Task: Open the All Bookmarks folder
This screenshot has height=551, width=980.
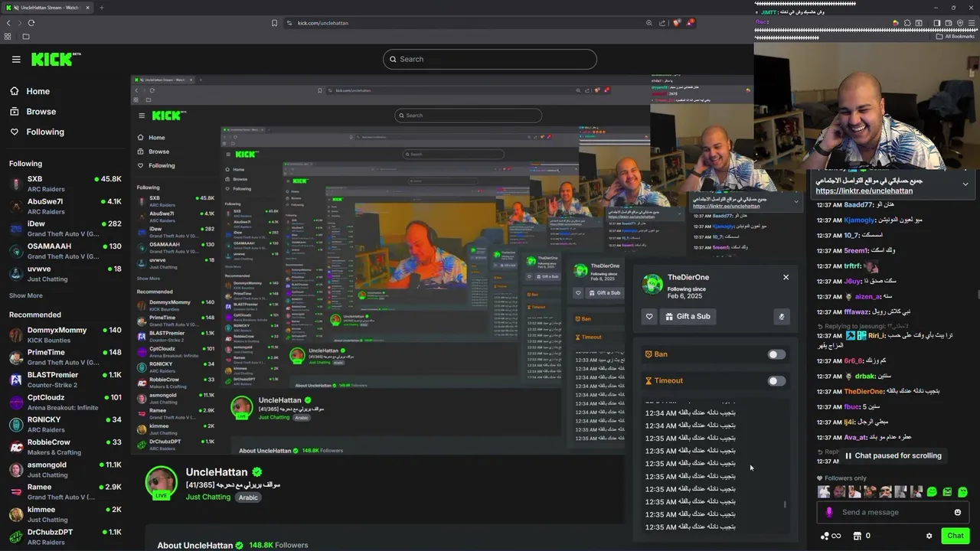Action: point(955,36)
